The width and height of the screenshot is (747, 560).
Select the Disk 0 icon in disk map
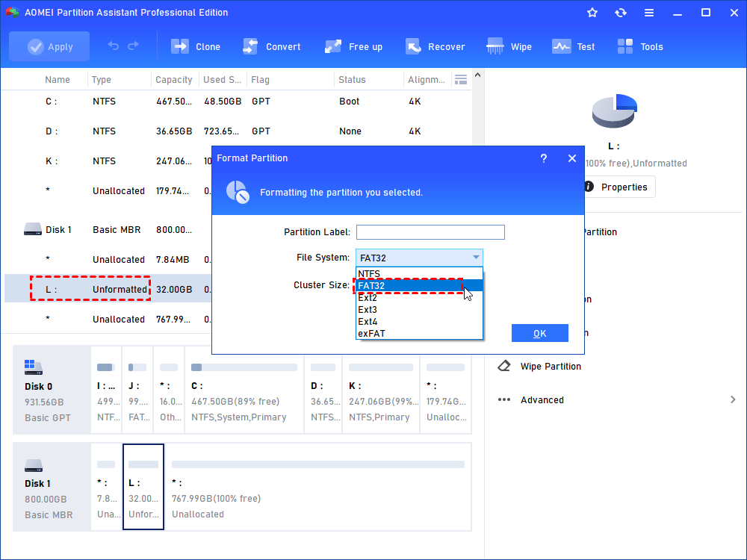34,367
